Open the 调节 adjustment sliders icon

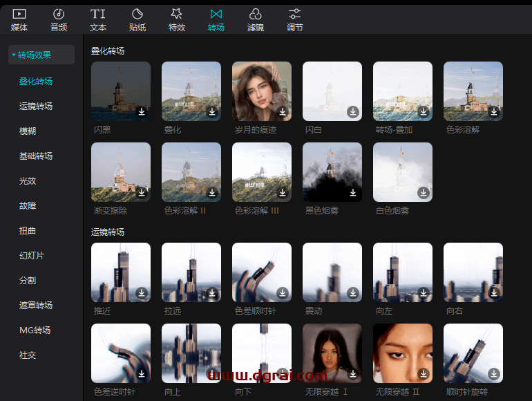coord(295,14)
